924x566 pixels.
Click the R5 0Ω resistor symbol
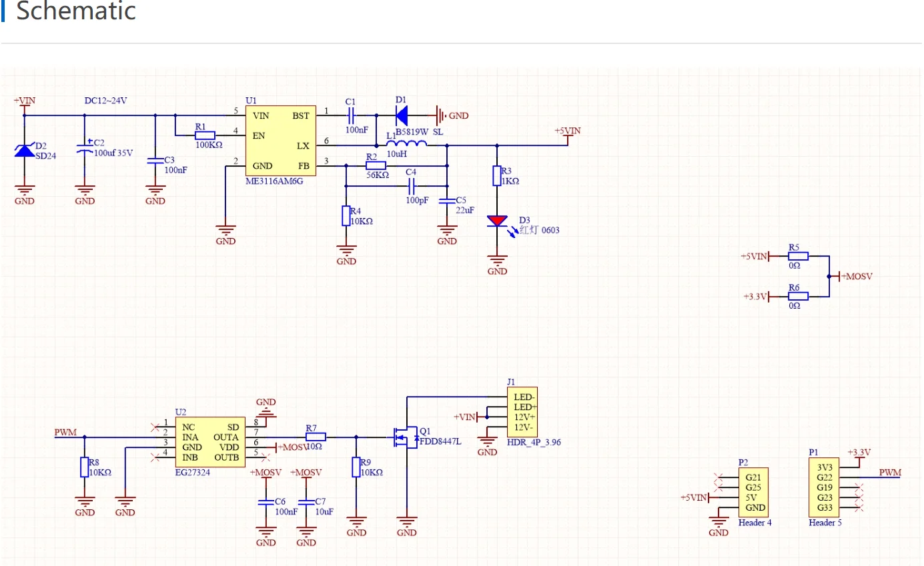point(799,256)
